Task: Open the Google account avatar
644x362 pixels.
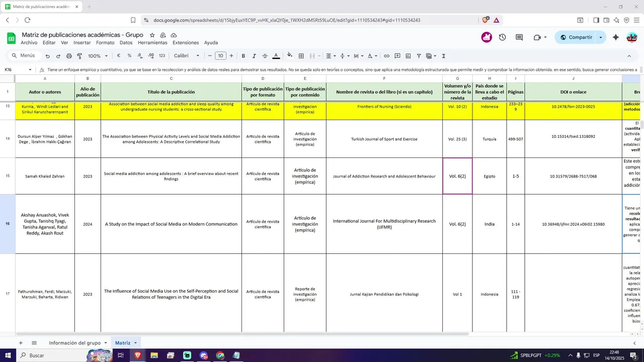Action: tap(632, 37)
